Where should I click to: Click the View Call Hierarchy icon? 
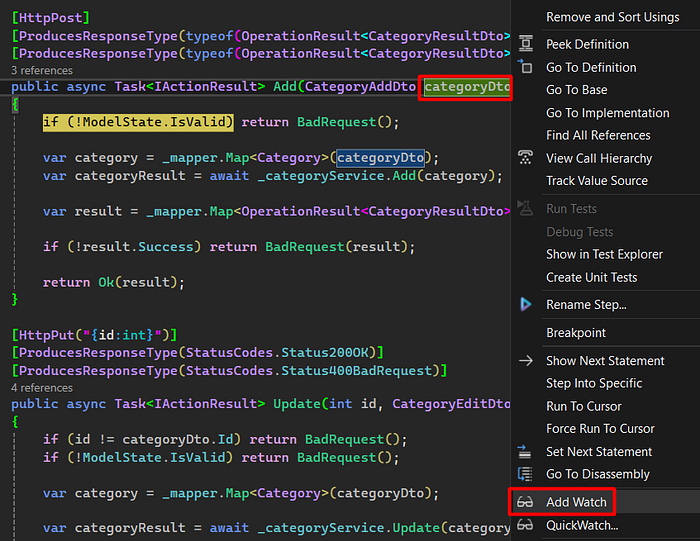[x=525, y=158]
